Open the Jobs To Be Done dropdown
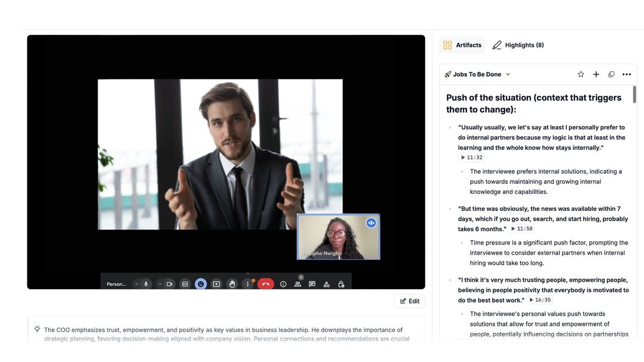Screen dimensions: 644x362 [508, 74]
